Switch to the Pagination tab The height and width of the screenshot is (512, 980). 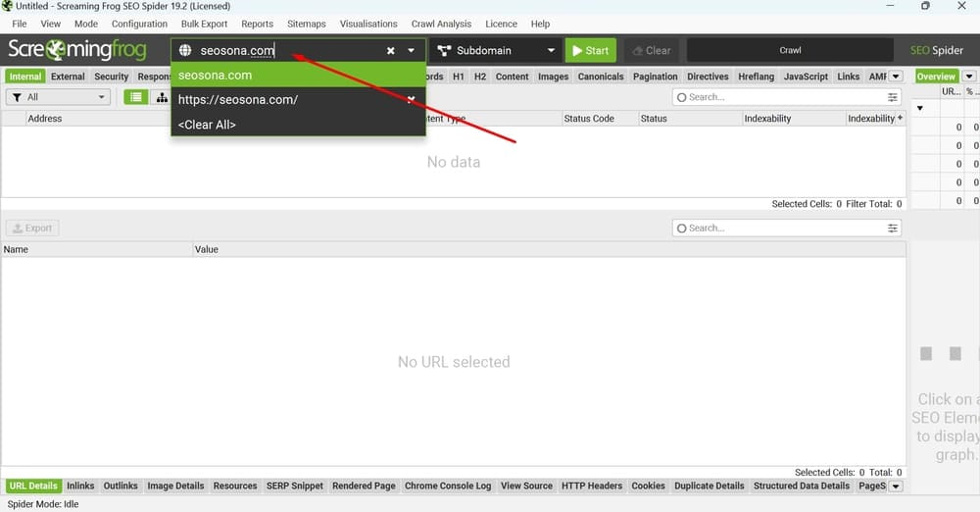pos(655,77)
